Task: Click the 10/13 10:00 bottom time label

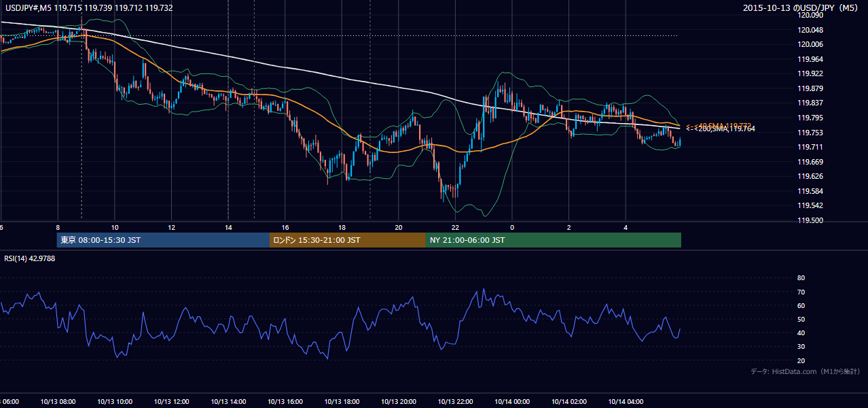Action: 115,402
